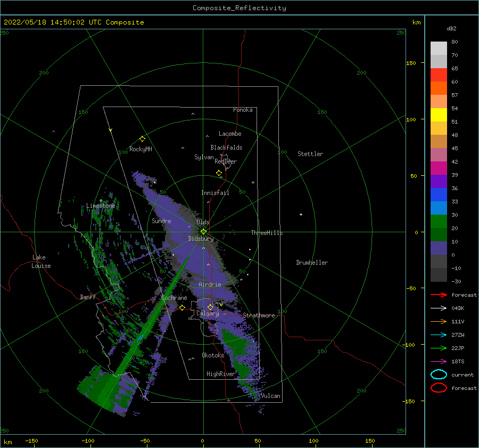Click the white 04DK arrow in legend
The height and width of the screenshot is (448, 479).
[439, 308]
